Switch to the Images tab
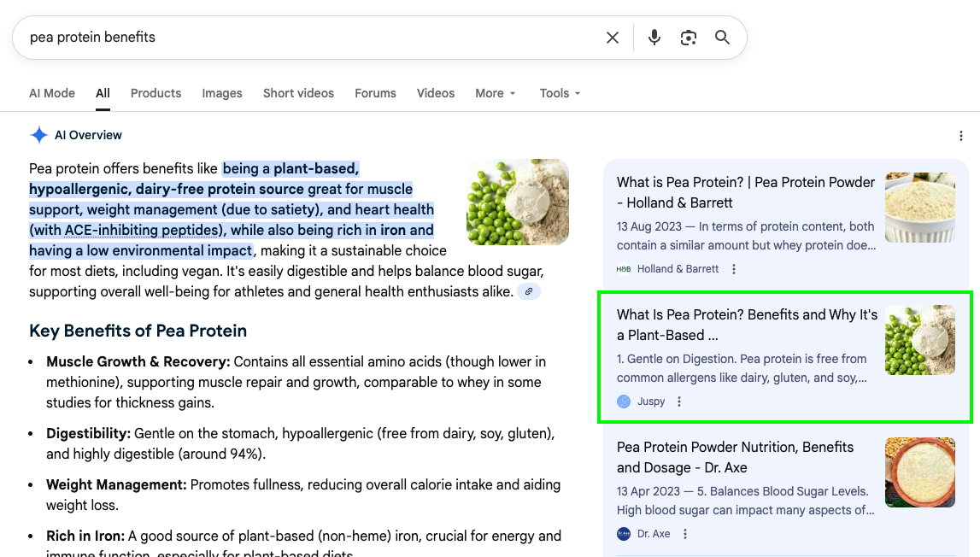Viewport: 980px width, 557px height. (222, 93)
